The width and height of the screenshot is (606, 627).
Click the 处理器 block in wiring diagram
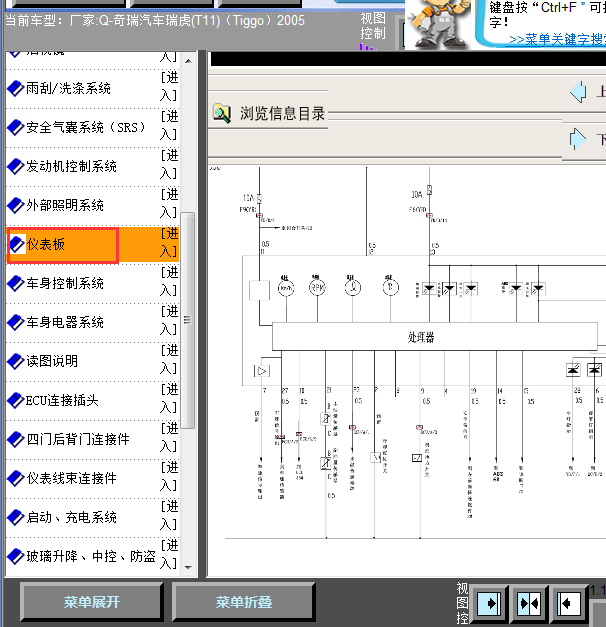tap(435, 337)
